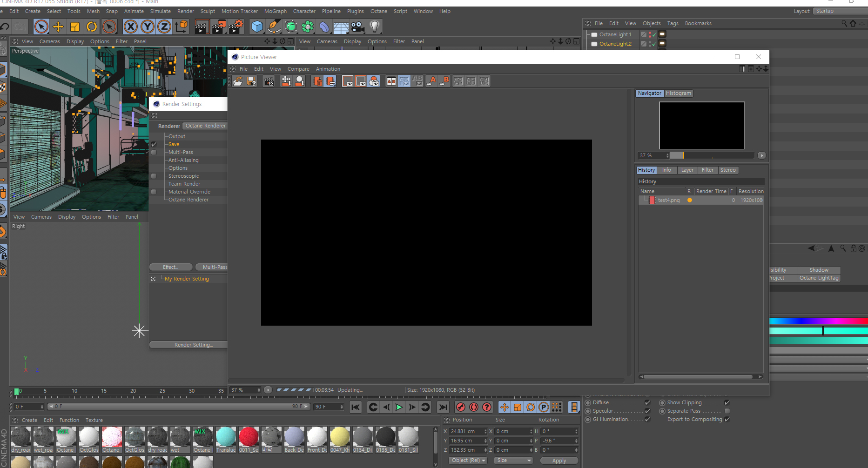Select OctaneLight1 in the Objects manager

click(x=615, y=34)
